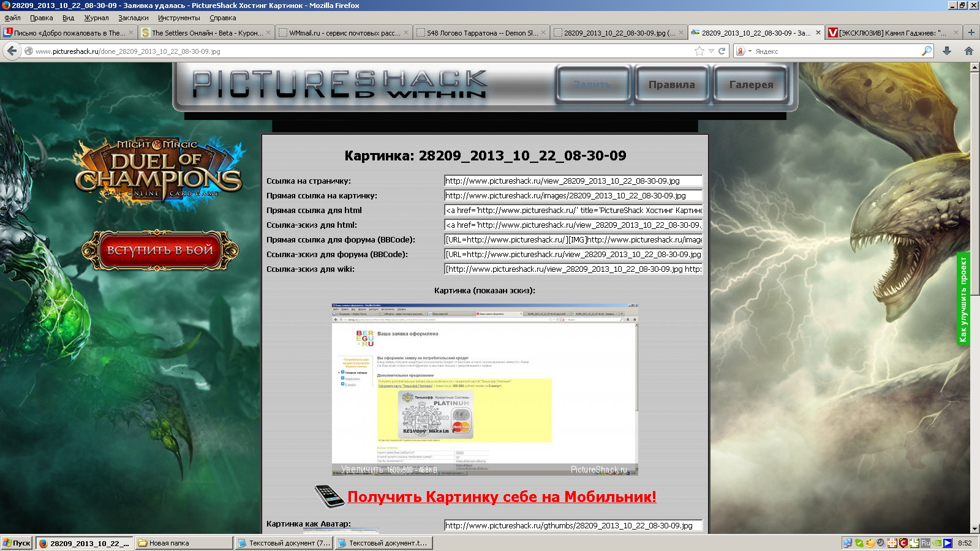Open the Журнал menu
980x551 pixels.
96,18
